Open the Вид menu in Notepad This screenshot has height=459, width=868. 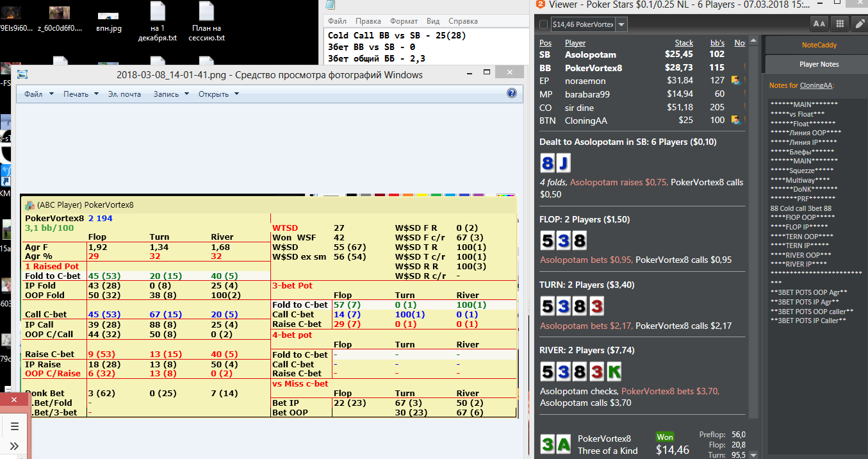coord(433,21)
